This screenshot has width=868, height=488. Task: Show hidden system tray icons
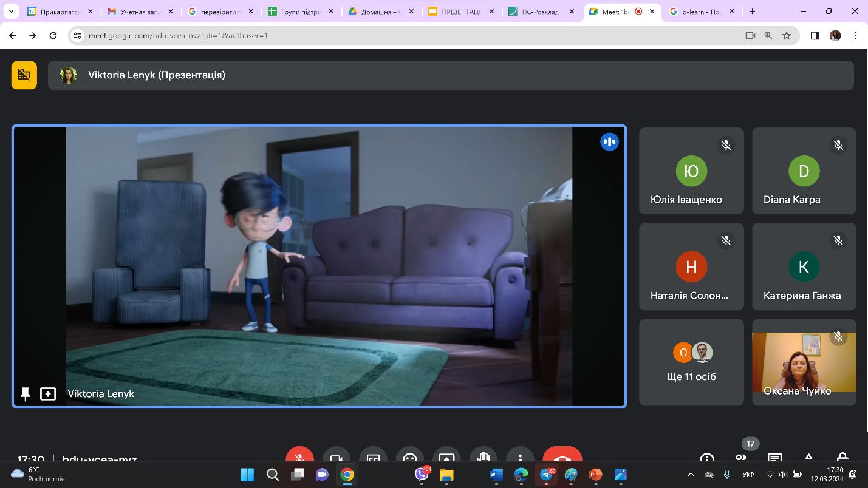click(x=691, y=474)
